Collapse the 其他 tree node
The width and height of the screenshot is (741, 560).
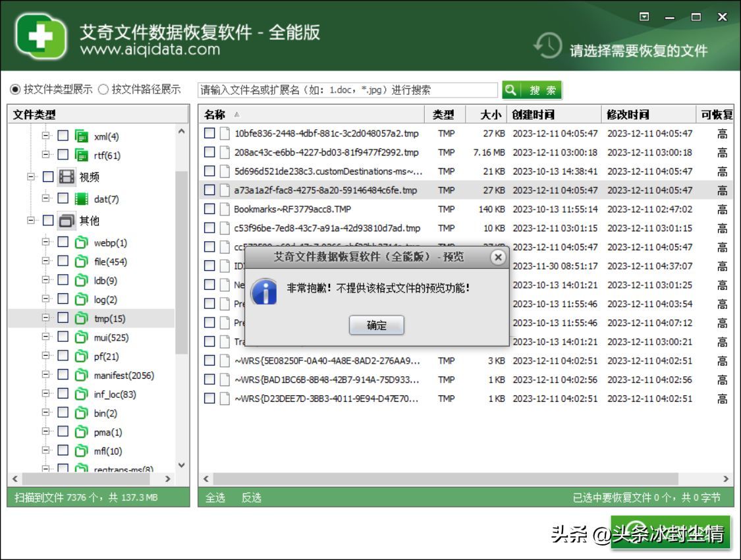click(x=31, y=220)
